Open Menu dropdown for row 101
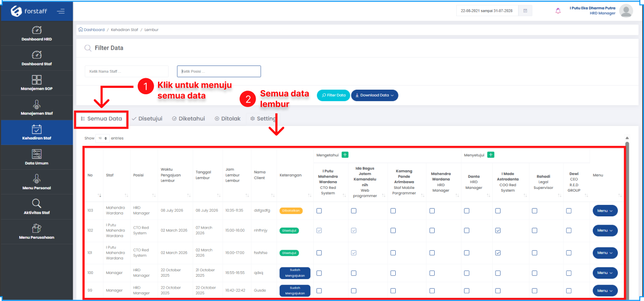The height and width of the screenshot is (301, 644). (x=605, y=253)
